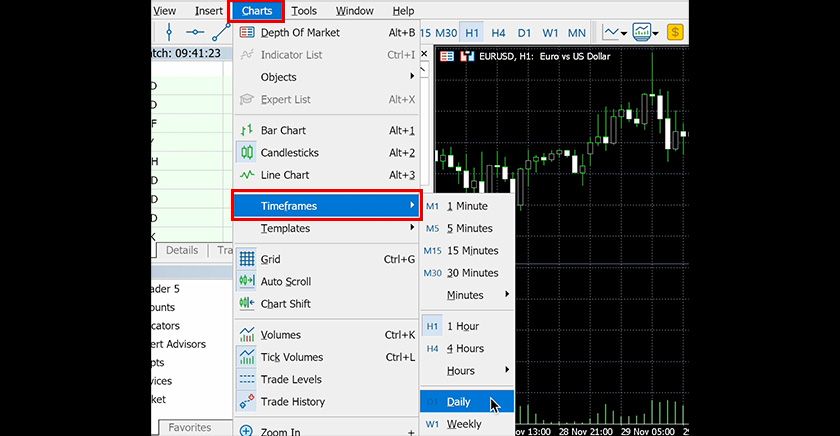Viewport: 840px width, 436px height.
Task: Click the MN timeframe toolbar button
Action: pyautogui.click(x=576, y=33)
